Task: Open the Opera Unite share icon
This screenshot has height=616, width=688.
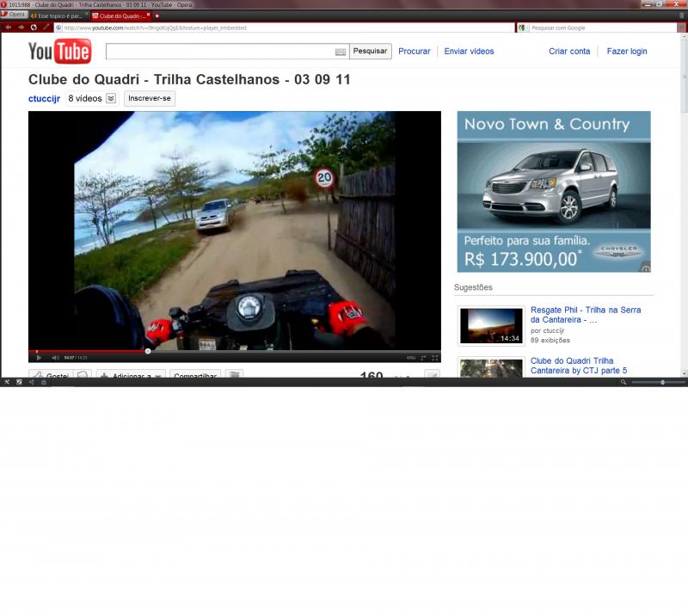Action: pos(32,383)
